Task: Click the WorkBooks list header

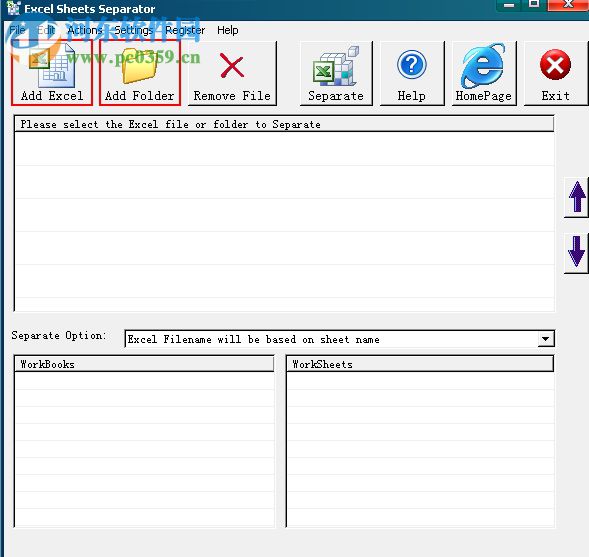Action: click(x=144, y=364)
